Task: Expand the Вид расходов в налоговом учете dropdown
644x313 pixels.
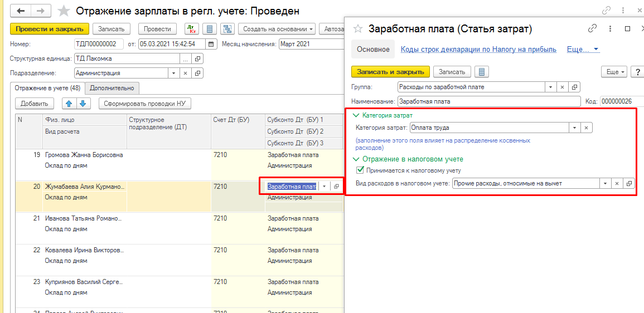Action: click(x=604, y=183)
